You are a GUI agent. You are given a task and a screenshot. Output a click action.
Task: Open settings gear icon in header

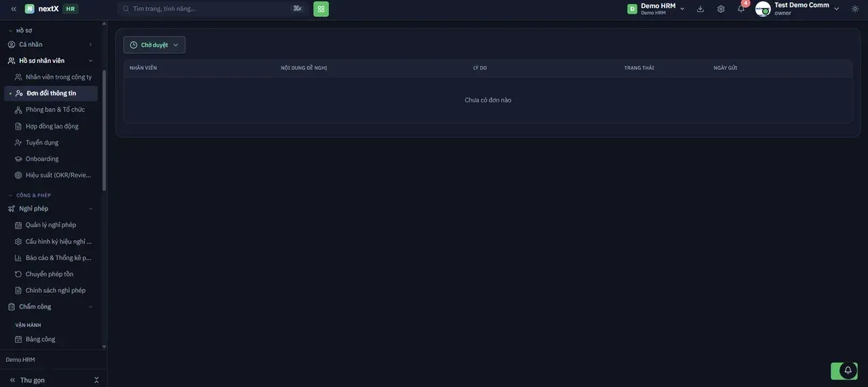(x=721, y=9)
